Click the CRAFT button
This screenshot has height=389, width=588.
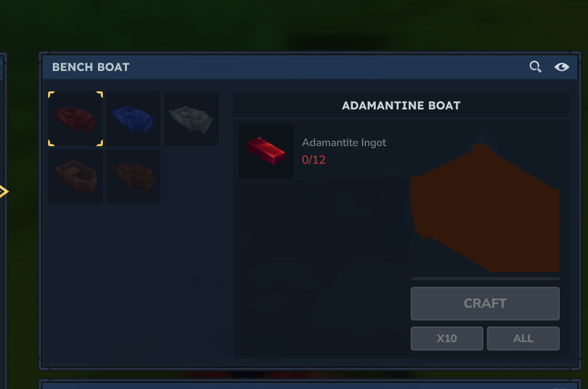click(x=485, y=304)
